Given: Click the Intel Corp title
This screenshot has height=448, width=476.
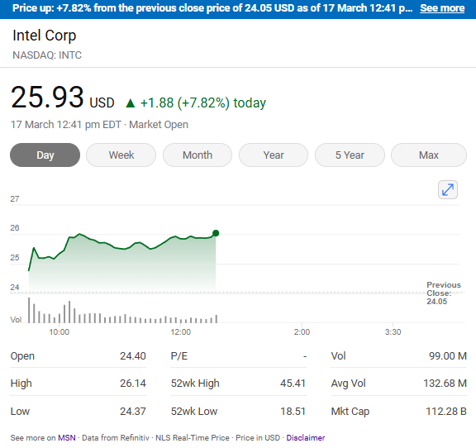Looking at the screenshot, I should coord(45,36).
